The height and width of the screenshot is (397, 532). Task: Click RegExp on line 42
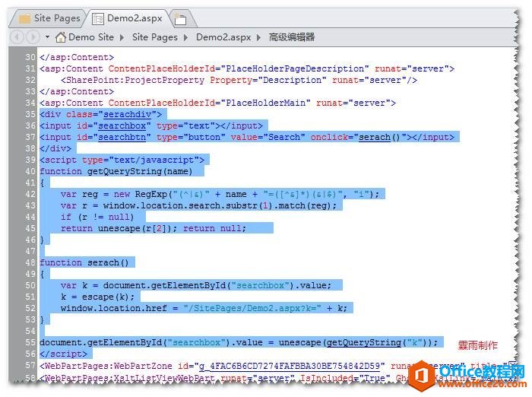(151, 194)
